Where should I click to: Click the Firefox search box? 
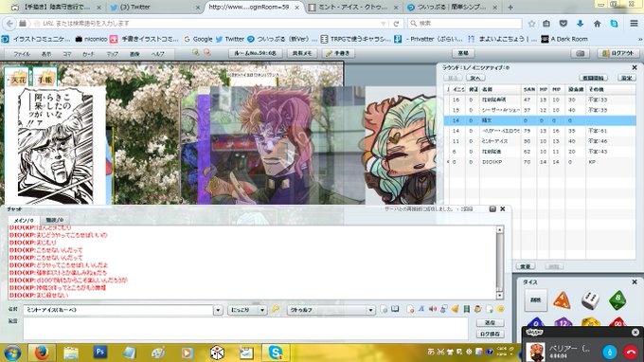click(x=465, y=24)
